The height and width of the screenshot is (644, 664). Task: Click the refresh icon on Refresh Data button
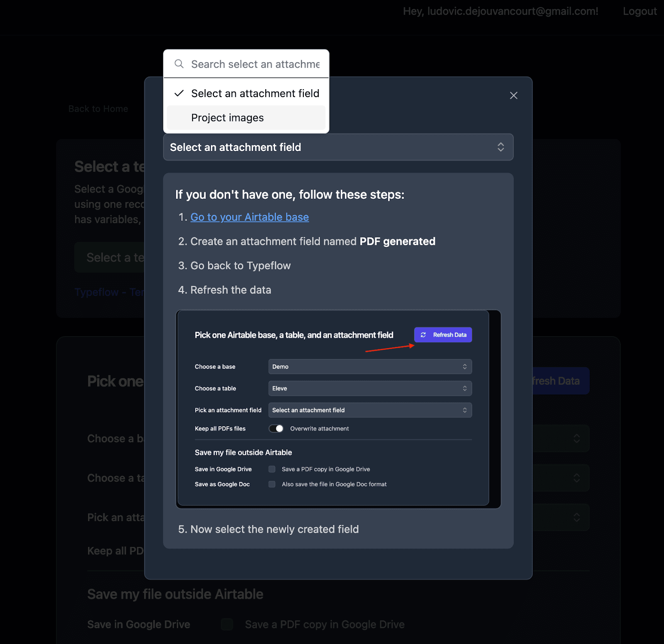pos(423,335)
